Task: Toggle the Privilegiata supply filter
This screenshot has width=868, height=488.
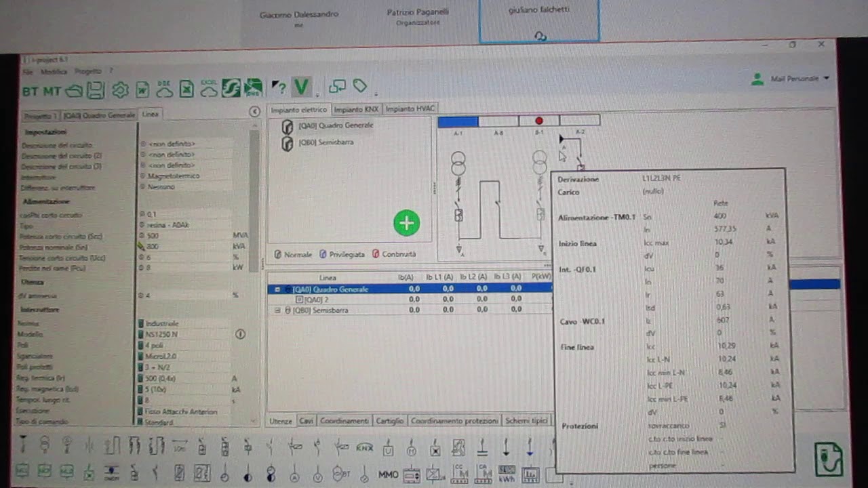Action: click(342, 254)
